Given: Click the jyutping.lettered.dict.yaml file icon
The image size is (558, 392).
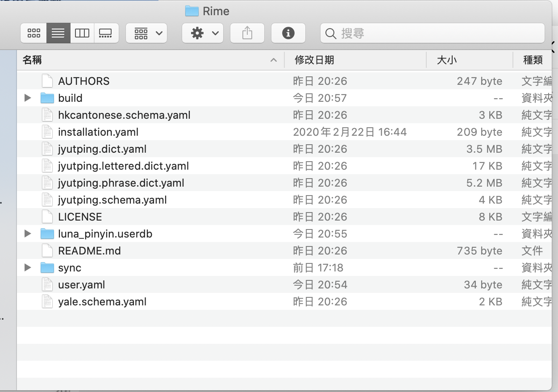Looking at the screenshot, I should [x=47, y=166].
